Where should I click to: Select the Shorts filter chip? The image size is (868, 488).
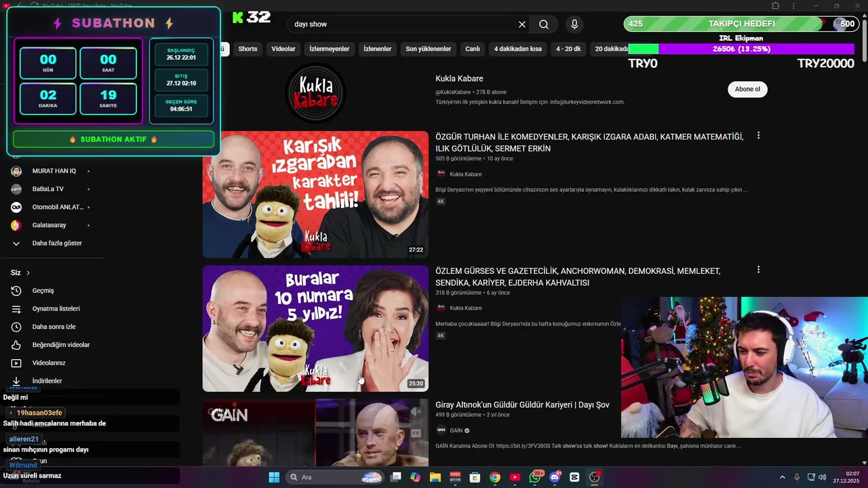(x=248, y=49)
